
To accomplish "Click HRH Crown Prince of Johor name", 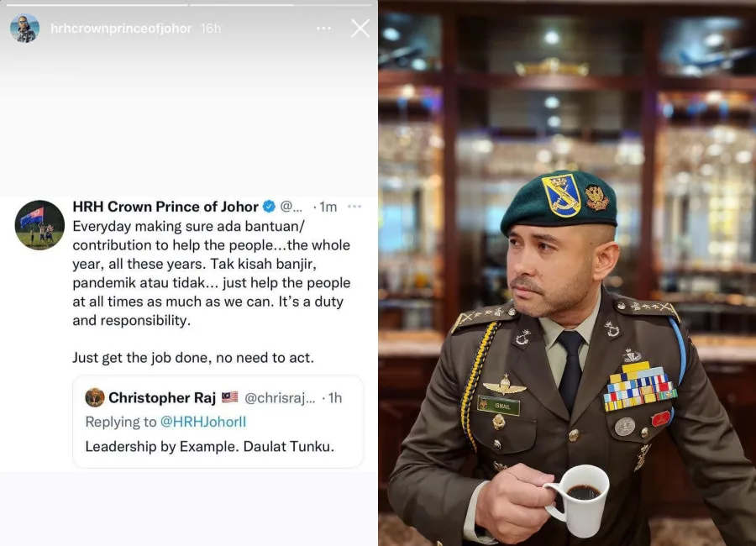I will [x=165, y=207].
